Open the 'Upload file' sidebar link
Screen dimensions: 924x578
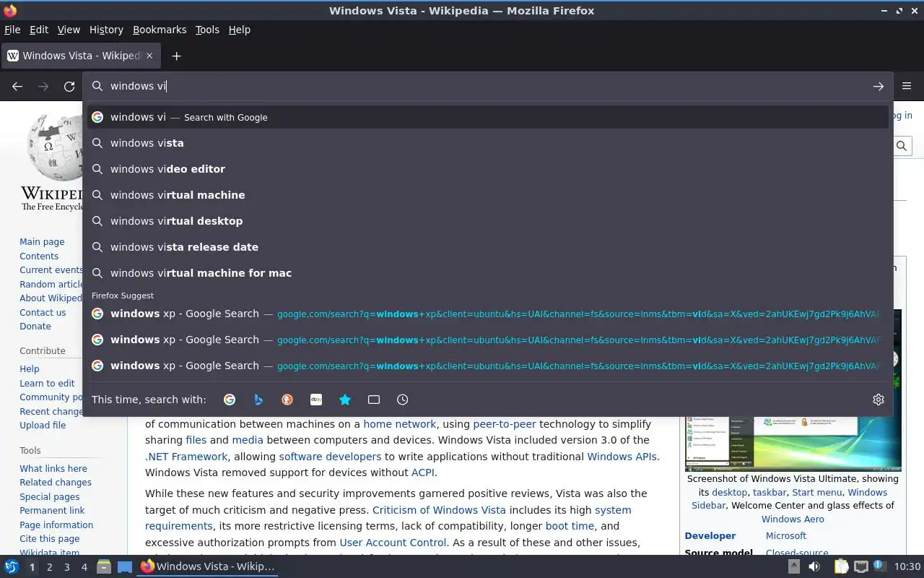[43, 426]
